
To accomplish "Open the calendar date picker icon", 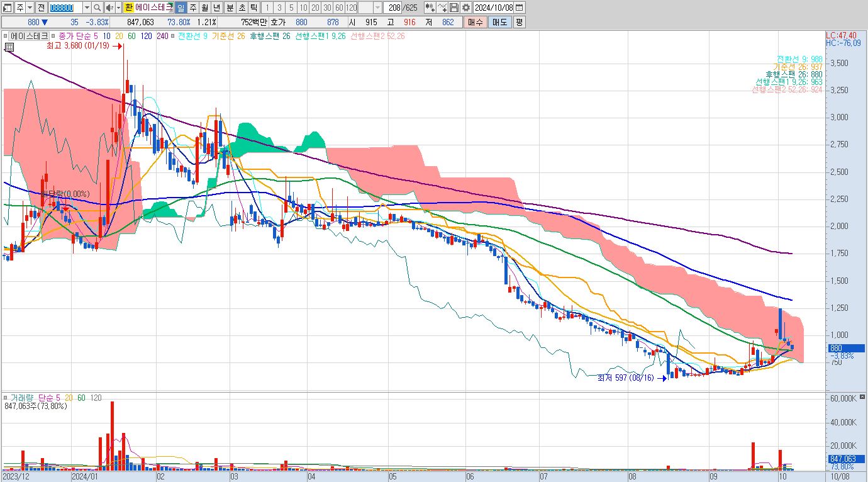I will [520, 8].
